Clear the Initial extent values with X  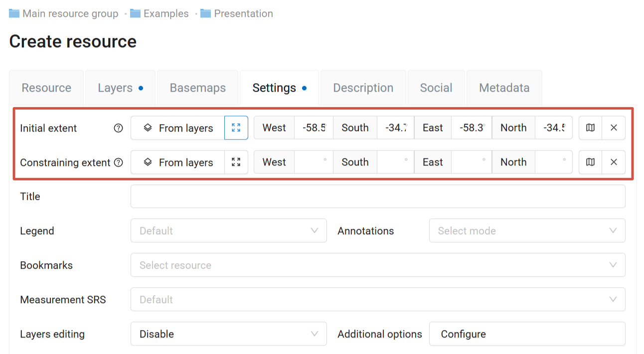[614, 128]
